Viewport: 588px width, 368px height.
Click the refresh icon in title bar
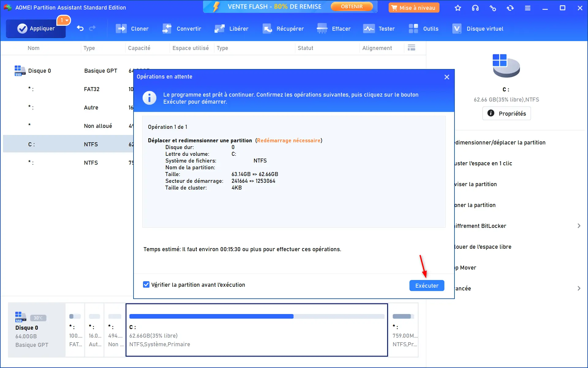(x=510, y=8)
